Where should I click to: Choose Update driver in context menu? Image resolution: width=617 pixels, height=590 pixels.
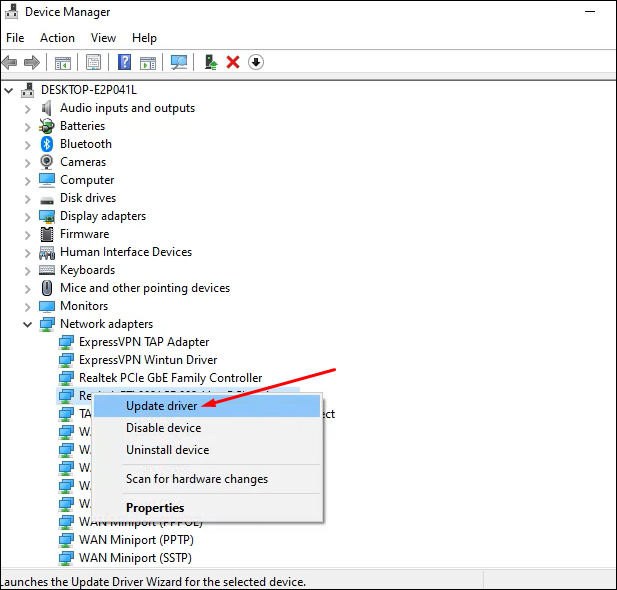point(207,406)
